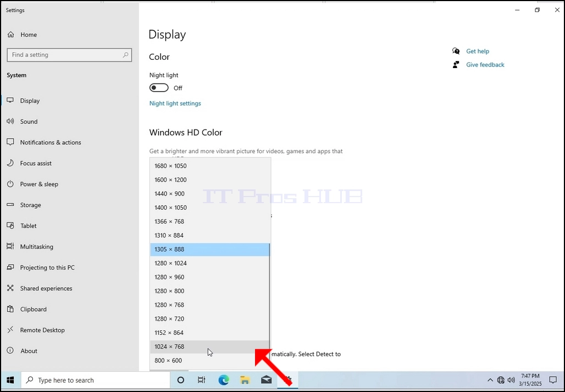Click the Give feedback link
Image resolution: width=565 pixels, height=392 pixels.
coord(485,65)
